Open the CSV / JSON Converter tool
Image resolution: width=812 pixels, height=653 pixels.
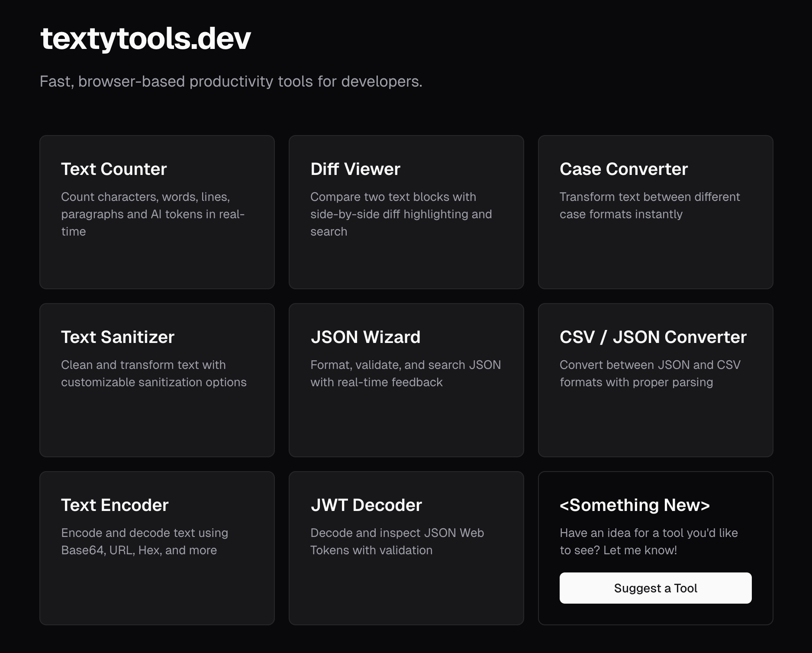point(655,380)
